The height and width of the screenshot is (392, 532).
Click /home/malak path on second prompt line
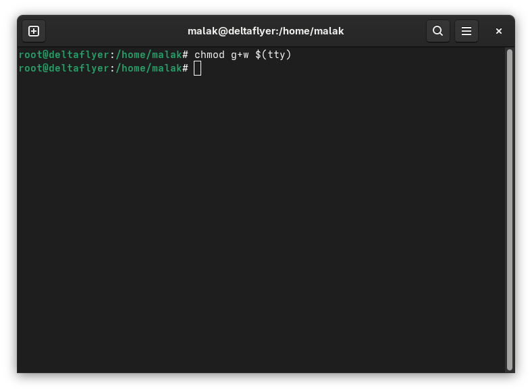(149, 68)
